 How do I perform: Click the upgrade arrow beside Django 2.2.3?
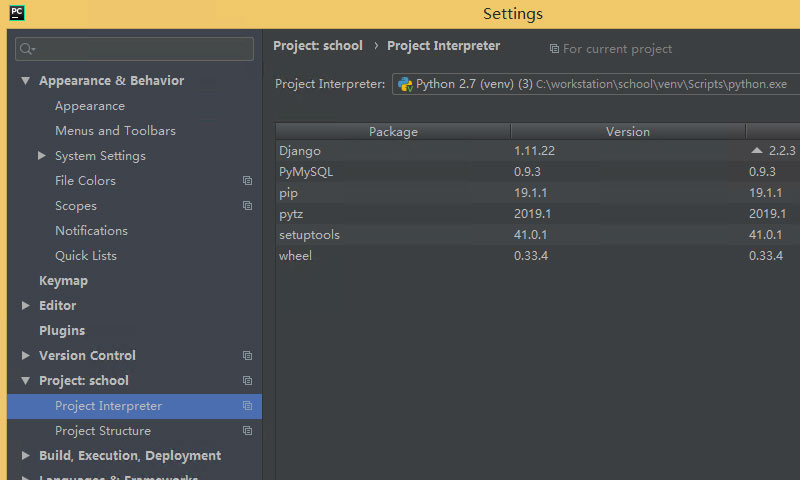[x=757, y=150]
